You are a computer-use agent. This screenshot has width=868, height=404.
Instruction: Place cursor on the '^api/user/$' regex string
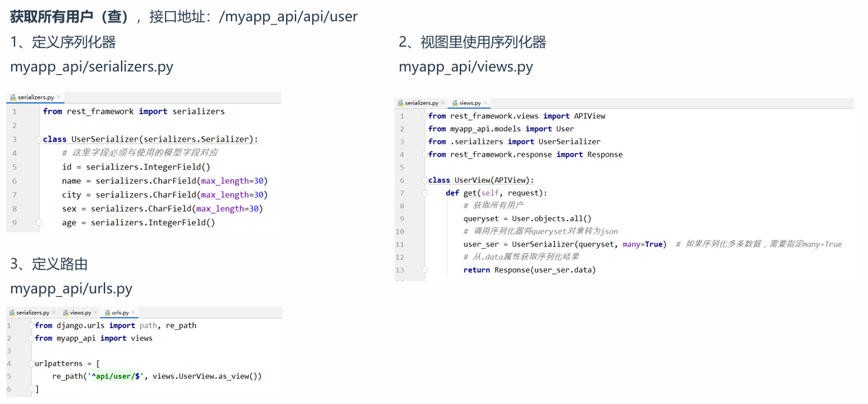click(x=118, y=377)
